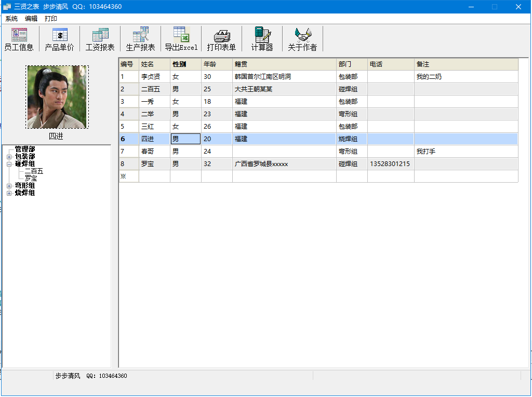The height and width of the screenshot is (397, 532).
Task: Open the 编辑 menu
Action: tap(31, 19)
